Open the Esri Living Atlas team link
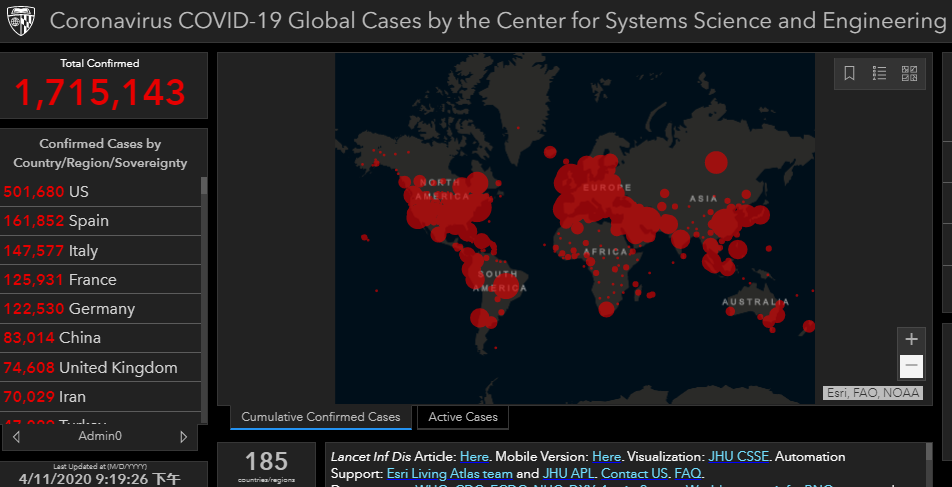 tap(450, 474)
